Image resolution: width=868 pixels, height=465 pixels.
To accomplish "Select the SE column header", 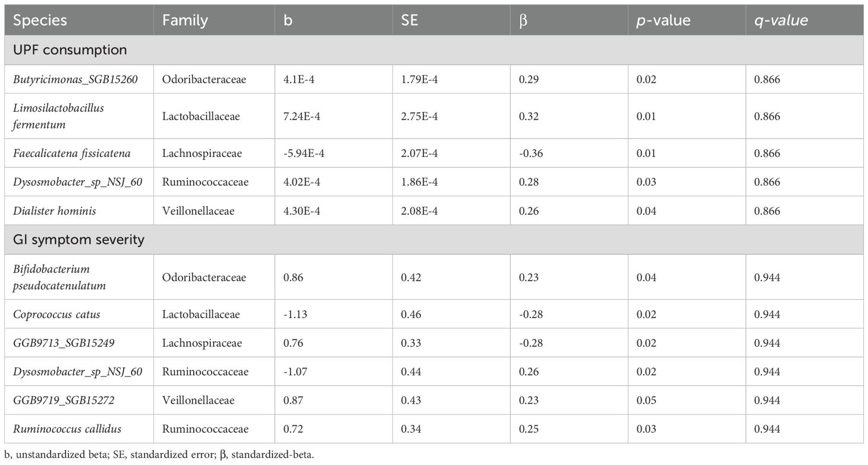I will (x=410, y=21).
